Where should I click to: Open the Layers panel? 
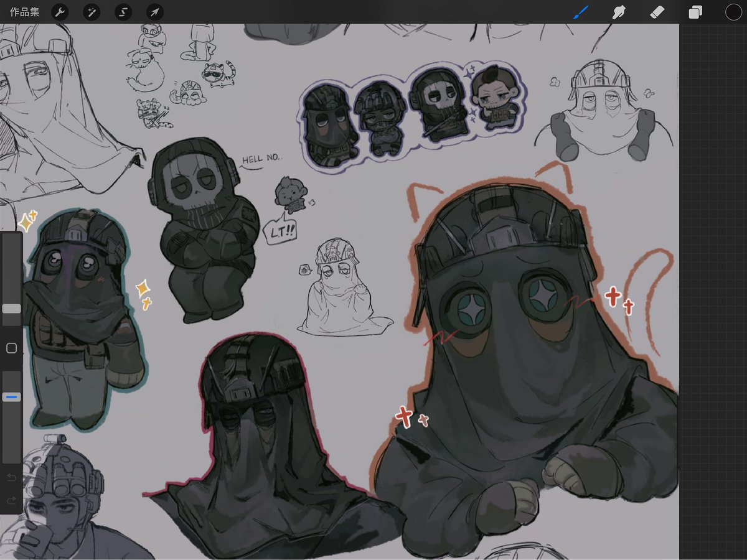695,12
